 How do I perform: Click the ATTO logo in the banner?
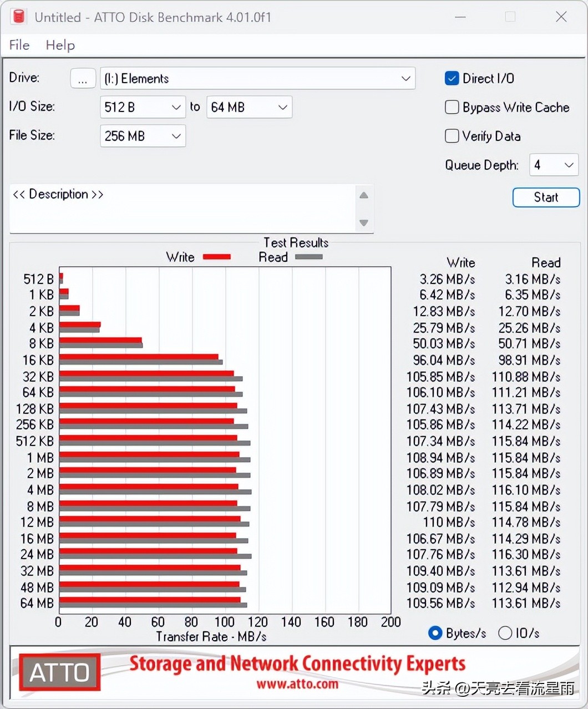point(60,672)
